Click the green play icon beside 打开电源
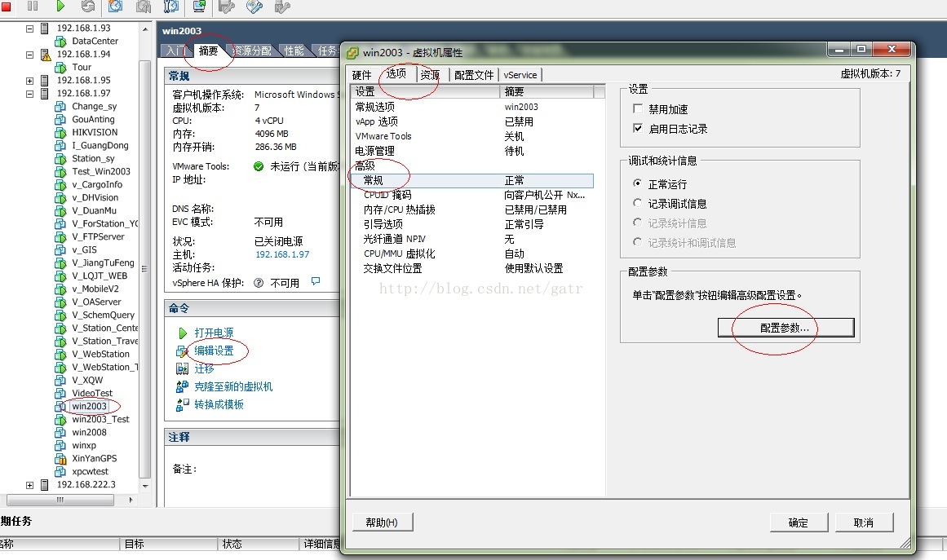The image size is (947, 560). [x=183, y=333]
